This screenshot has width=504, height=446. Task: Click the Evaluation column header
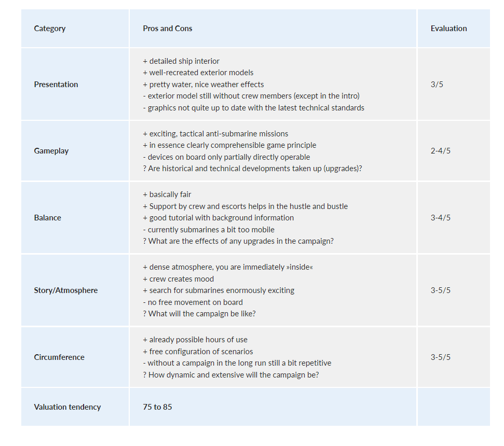[448, 29]
